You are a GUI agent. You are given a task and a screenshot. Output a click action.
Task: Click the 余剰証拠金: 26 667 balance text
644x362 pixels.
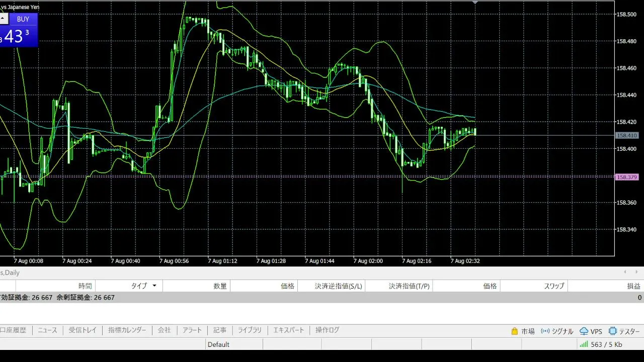point(86,298)
